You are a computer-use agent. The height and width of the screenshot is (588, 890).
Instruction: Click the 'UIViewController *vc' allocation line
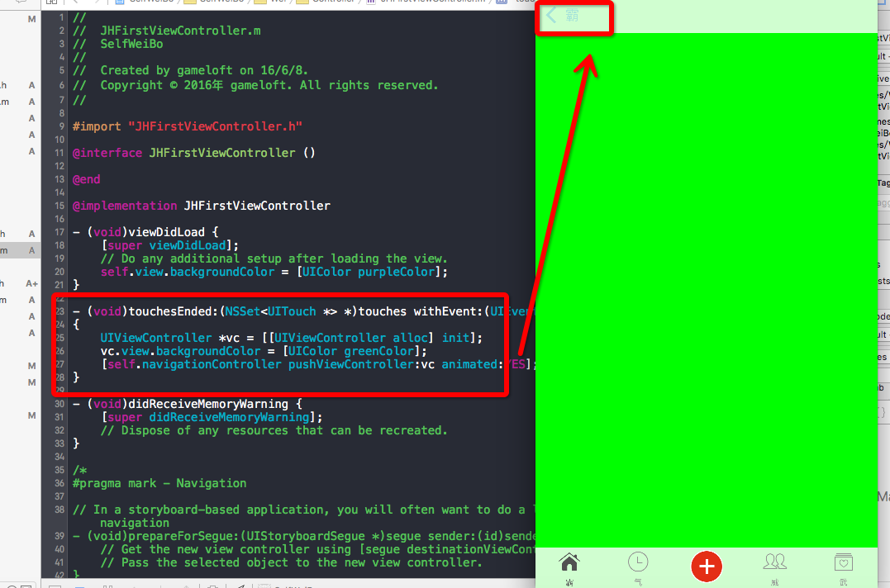coord(291,338)
